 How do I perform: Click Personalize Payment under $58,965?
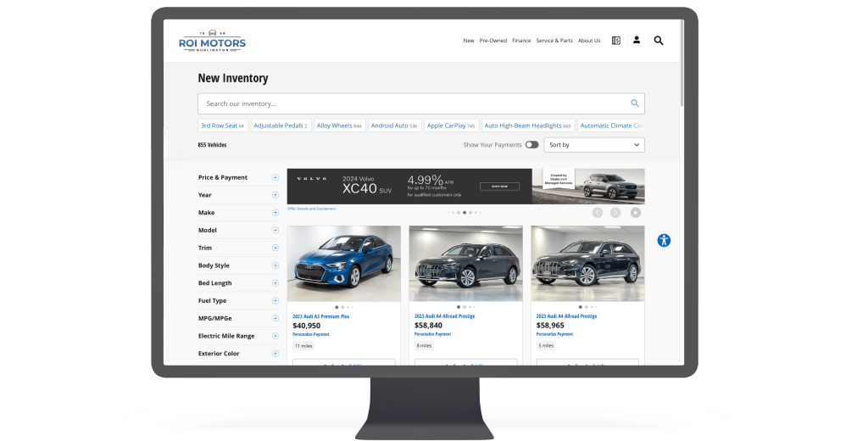[x=554, y=334]
